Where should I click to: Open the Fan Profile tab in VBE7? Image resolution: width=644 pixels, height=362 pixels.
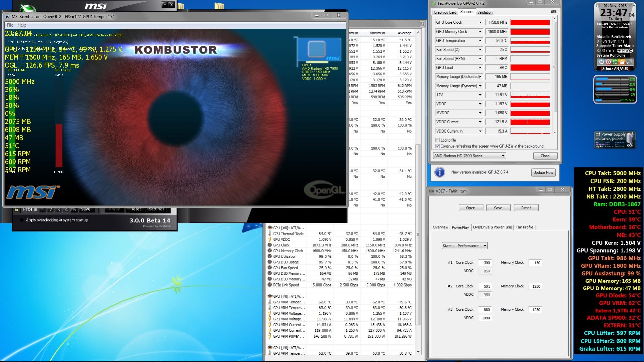click(x=524, y=227)
